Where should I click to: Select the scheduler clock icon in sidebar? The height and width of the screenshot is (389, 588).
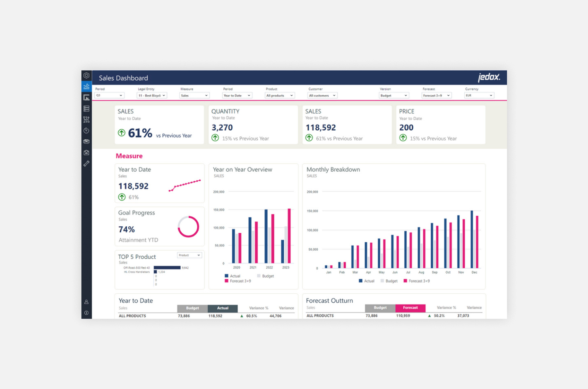(x=86, y=130)
